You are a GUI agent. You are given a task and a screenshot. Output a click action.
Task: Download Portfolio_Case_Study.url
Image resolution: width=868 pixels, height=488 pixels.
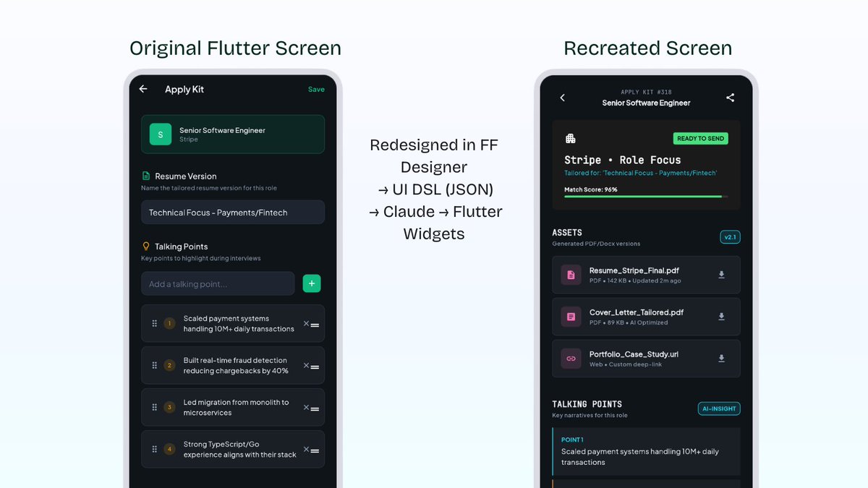pos(721,359)
